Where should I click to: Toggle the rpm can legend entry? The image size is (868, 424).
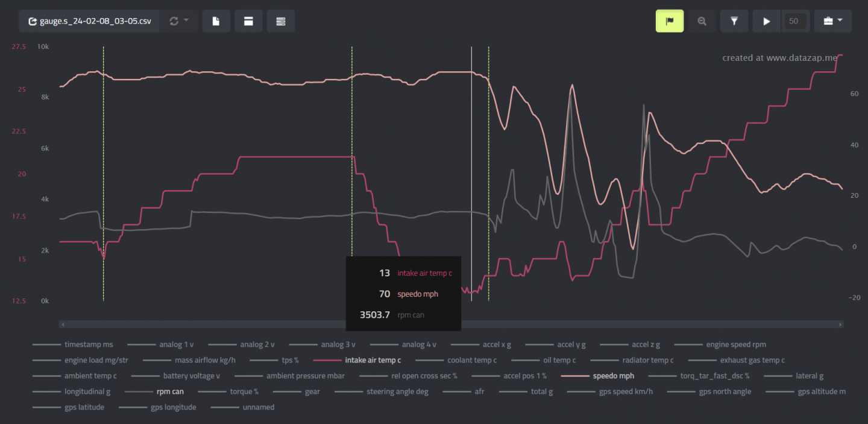coord(170,391)
